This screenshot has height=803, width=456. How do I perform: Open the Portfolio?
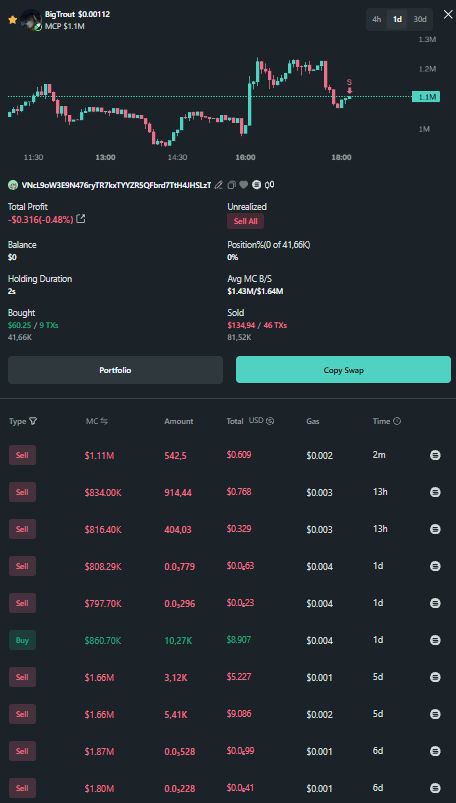115,370
